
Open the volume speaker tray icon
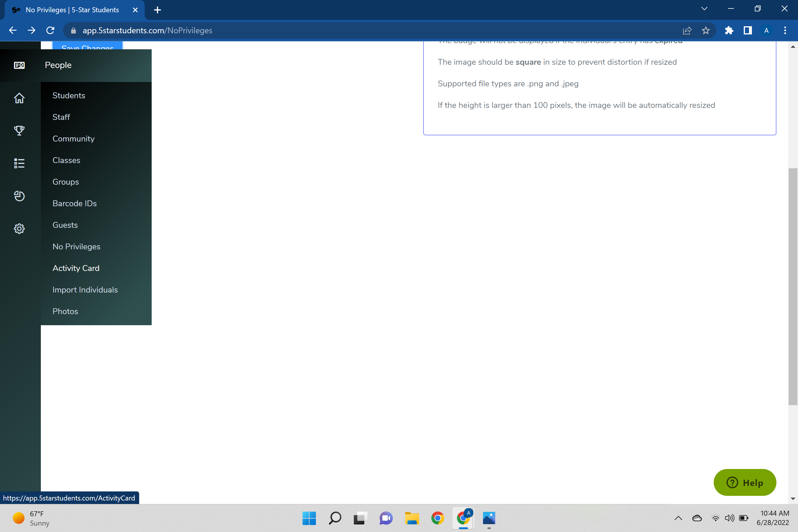point(729,518)
